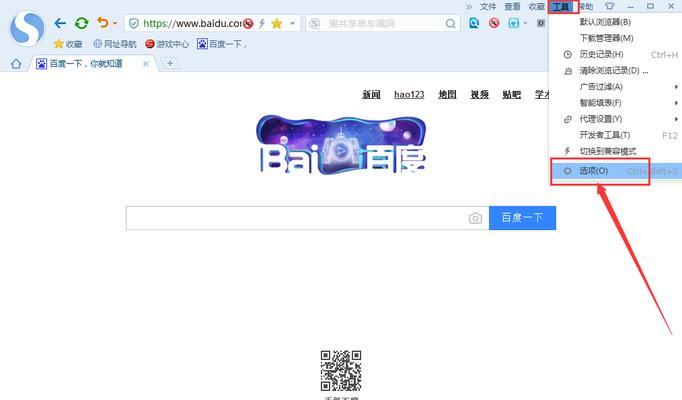
Task: Open the 贴吧 link
Action: pos(512,94)
